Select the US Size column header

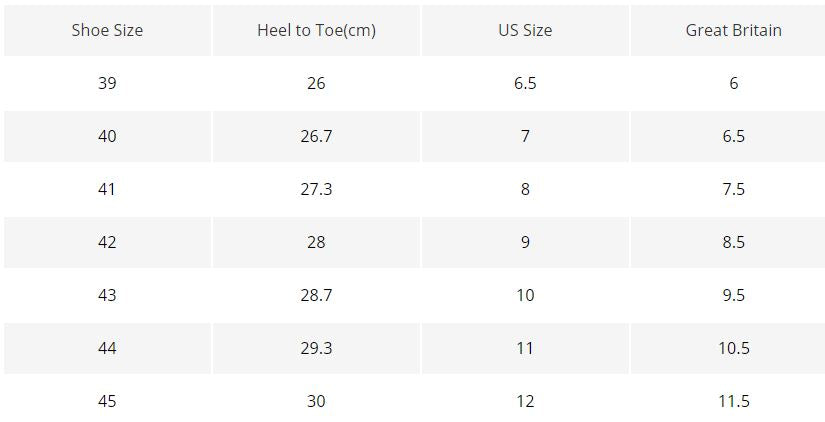point(525,30)
